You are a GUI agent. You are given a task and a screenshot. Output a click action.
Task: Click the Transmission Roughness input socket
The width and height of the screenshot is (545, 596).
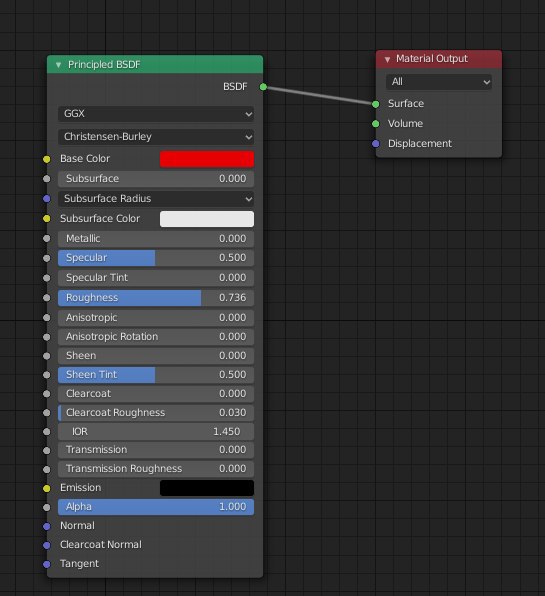click(x=47, y=469)
